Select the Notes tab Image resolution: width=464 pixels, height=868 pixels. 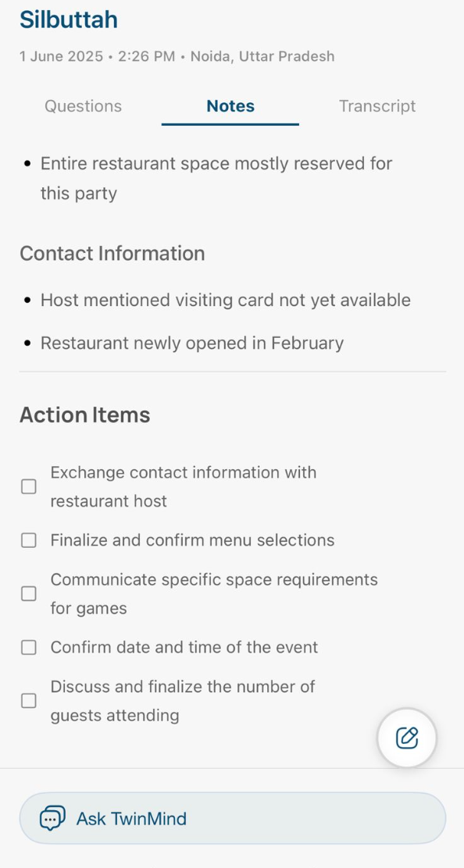[x=230, y=105]
